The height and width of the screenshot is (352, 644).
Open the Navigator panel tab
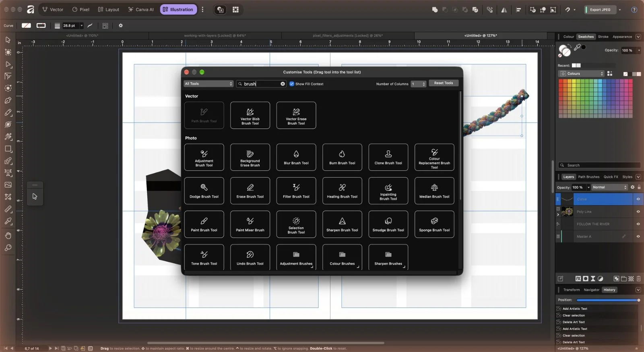pos(591,290)
